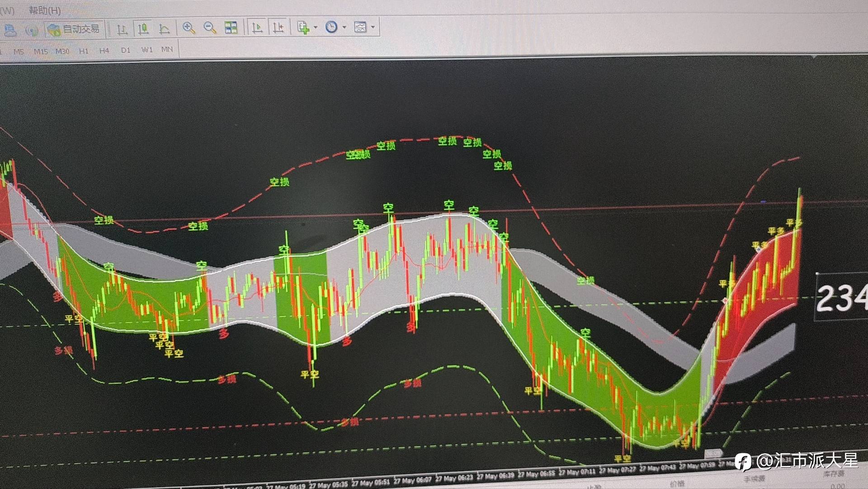
Task: Click the add indicators icon
Action: 303,28
